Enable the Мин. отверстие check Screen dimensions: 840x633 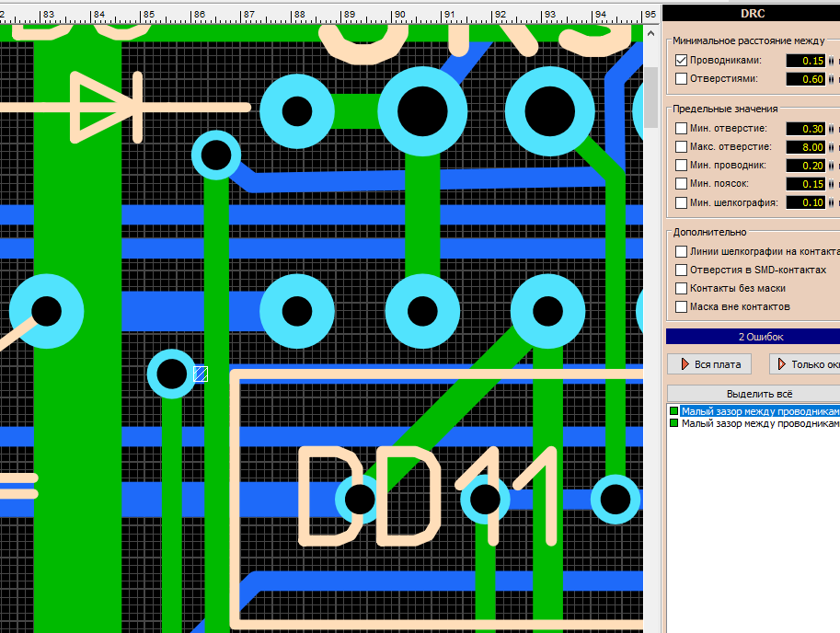(x=681, y=129)
